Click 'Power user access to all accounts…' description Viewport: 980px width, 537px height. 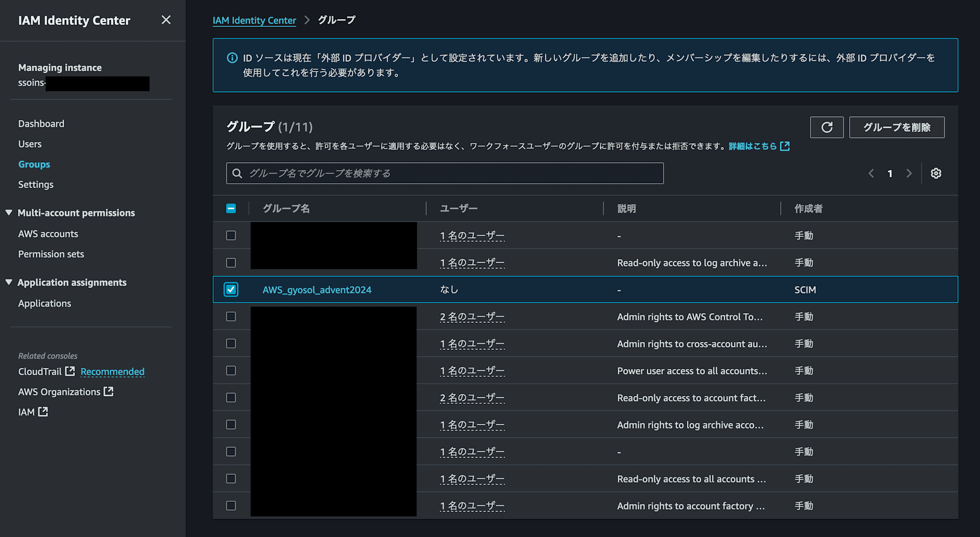tap(692, 370)
